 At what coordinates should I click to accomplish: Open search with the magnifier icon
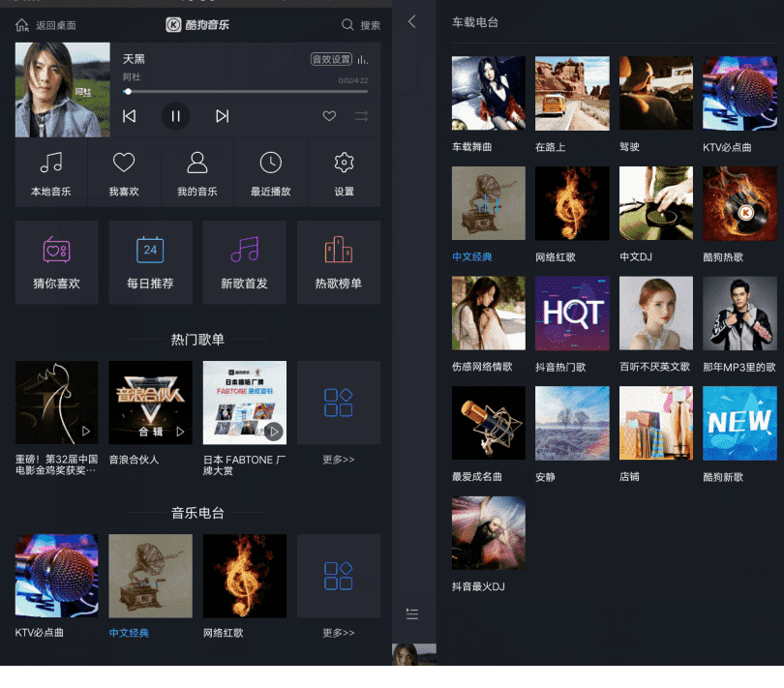click(347, 24)
